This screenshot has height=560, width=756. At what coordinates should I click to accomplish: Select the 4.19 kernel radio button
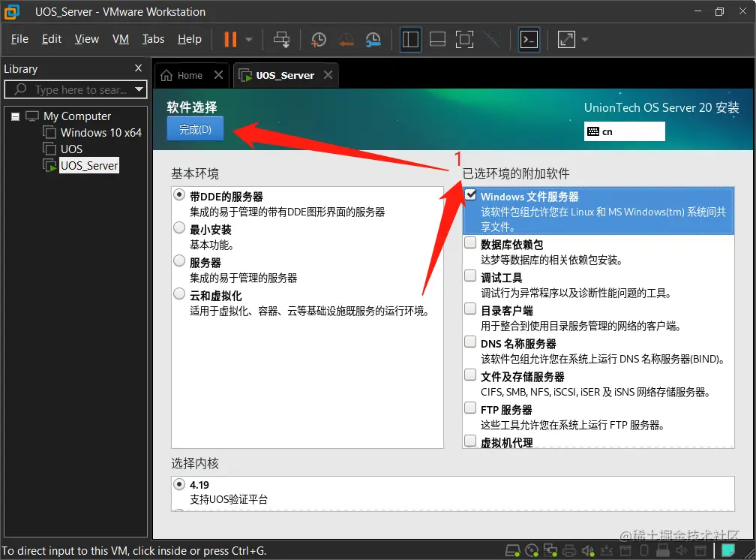[179, 483]
